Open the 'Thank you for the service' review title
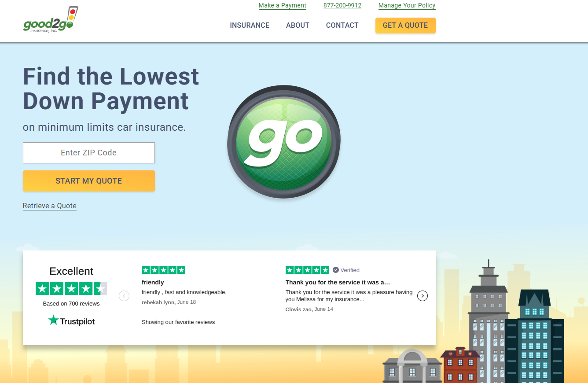 (x=338, y=283)
